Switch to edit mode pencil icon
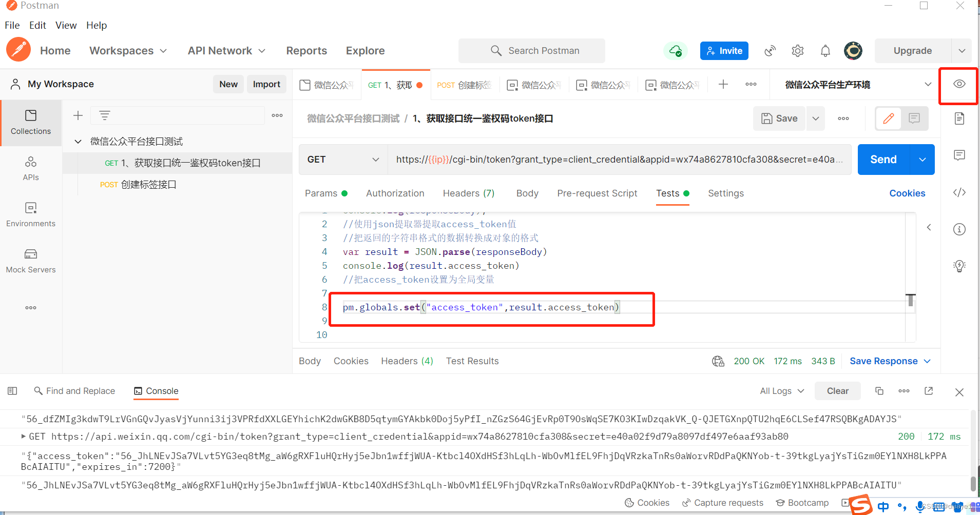This screenshot has height=515, width=980. pos(889,118)
